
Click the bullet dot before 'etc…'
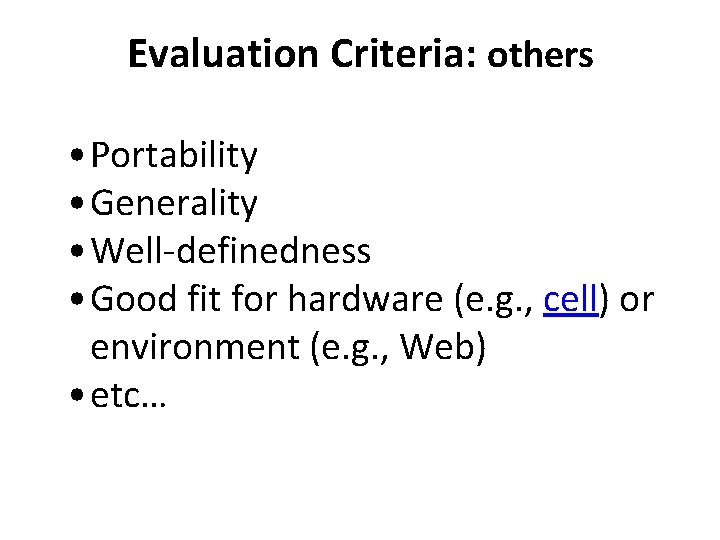click(77, 398)
